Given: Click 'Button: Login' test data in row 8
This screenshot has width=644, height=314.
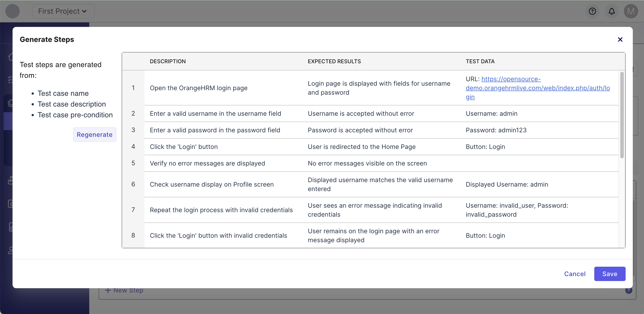Looking at the screenshot, I should point(485,235).
